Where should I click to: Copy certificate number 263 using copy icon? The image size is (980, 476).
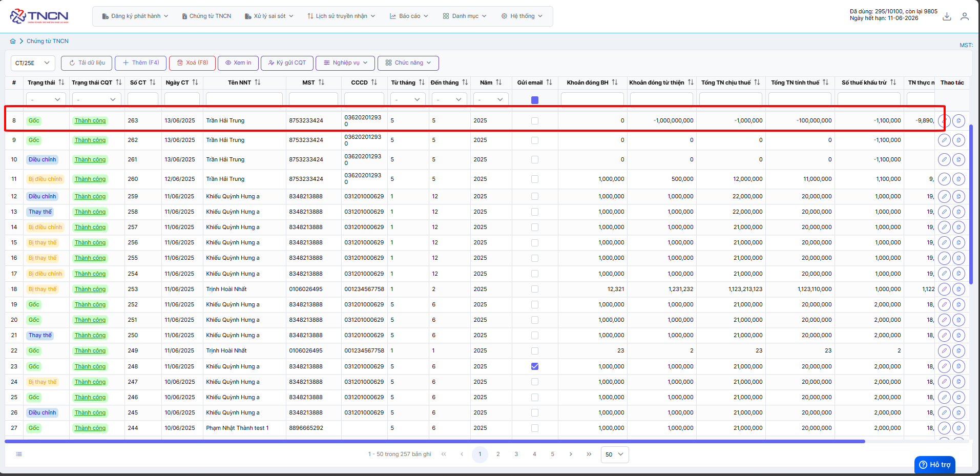(x=958, y=121)
